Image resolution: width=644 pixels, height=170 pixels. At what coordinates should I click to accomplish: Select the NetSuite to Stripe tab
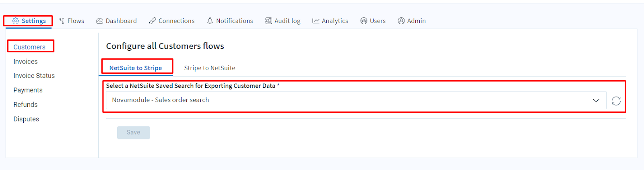[x=136, y=68]
